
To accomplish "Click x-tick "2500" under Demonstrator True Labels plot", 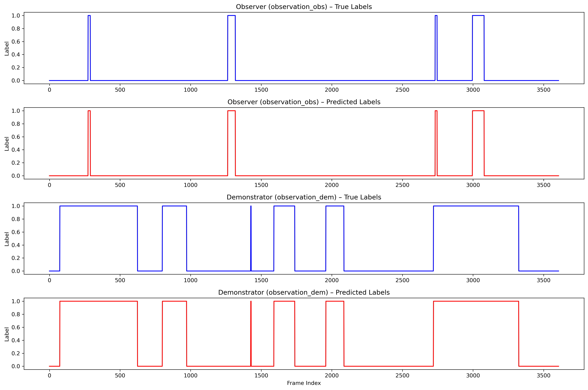I will (x=402, y=280).
